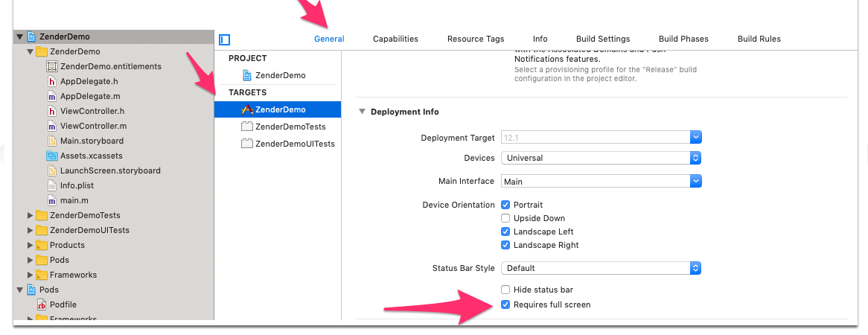Click the Main Interface text field
868x335 pixels.
[x=596, y=181]
